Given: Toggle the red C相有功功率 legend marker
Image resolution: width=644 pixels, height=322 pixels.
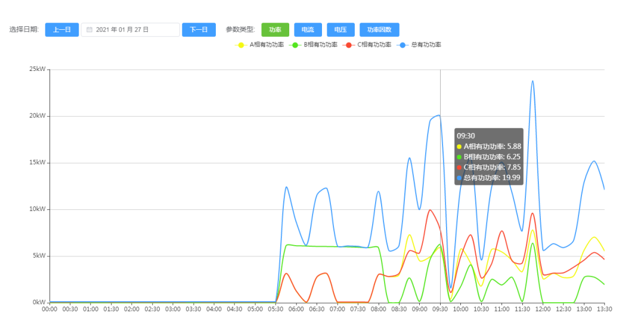Looking at the screenshot, I should pyautogui.click(x=349, y=45).
